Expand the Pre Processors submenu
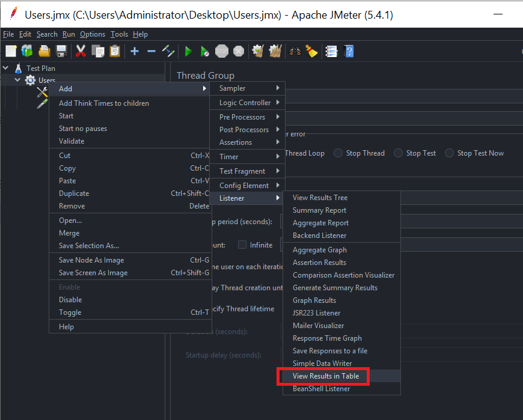 248,117
